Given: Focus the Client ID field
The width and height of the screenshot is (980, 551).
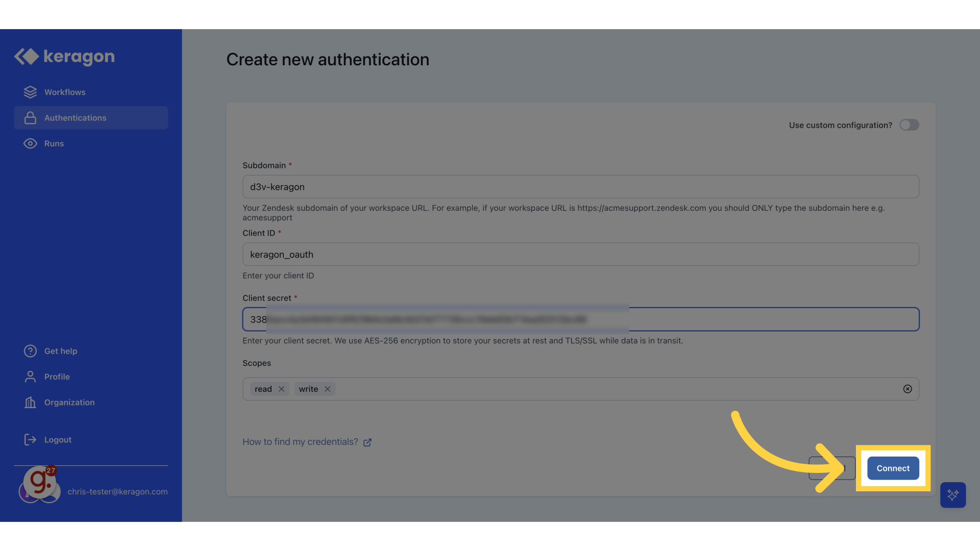Looking at the screenshot, I should [x=580, y=254].
